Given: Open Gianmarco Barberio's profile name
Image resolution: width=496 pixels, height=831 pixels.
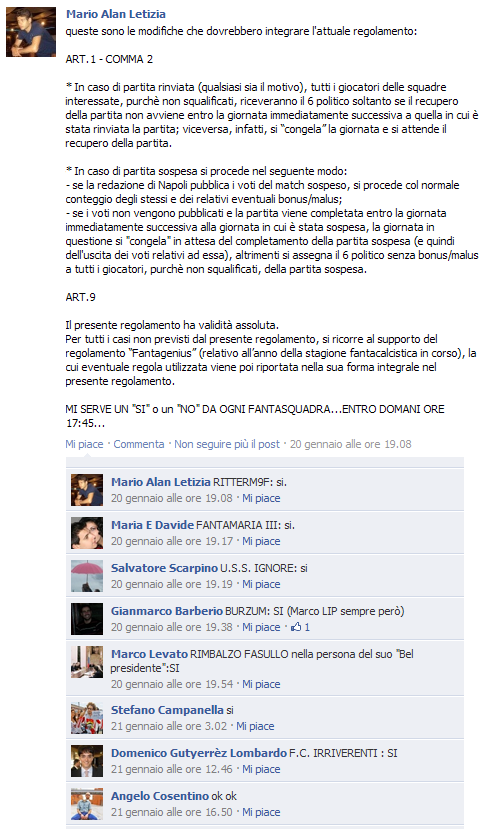Looking at the screenshot, I should pos(167,611).
